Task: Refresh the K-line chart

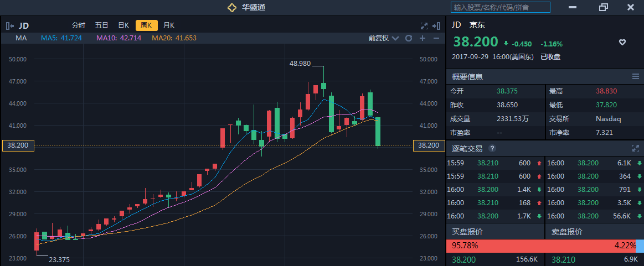Action: (409, 38)
